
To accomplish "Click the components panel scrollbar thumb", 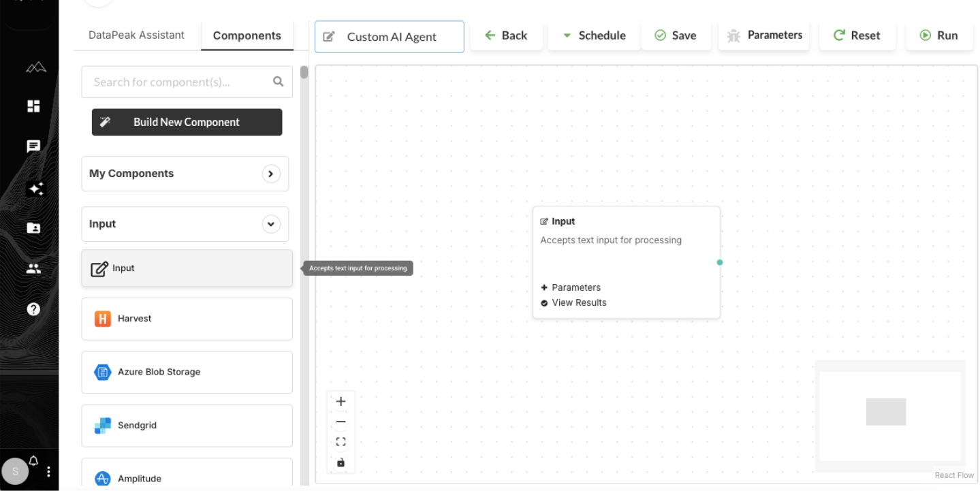I will click(x=304, y=72).
